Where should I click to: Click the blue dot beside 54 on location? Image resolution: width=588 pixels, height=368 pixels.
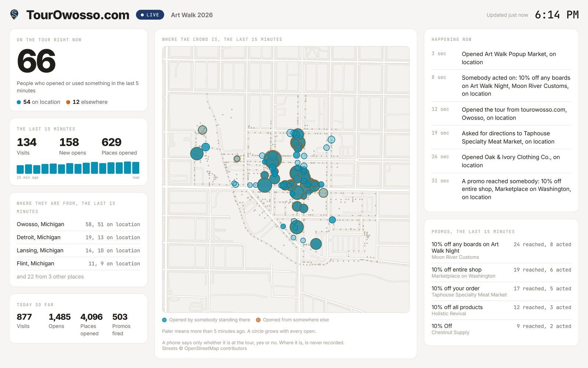[19, 102]
